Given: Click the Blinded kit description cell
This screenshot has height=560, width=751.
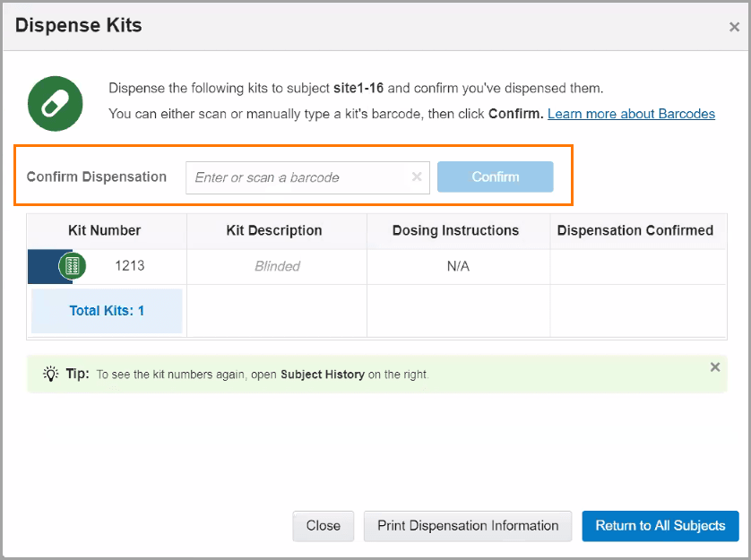Looking at the screenshot, I should click(x=277, y=266).
